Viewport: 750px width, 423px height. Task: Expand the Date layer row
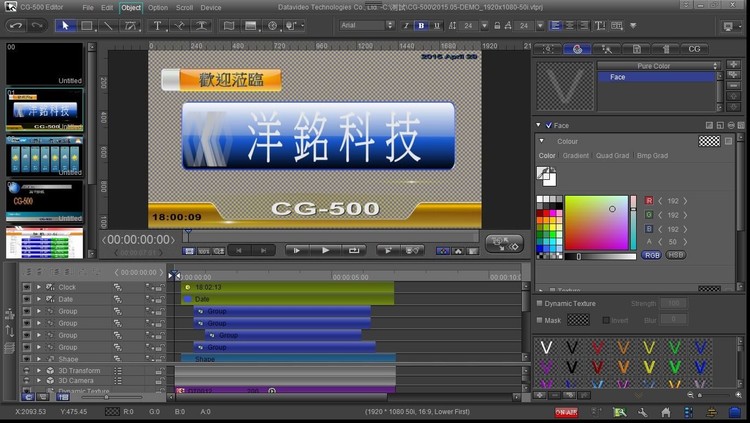tap(39, 299)
